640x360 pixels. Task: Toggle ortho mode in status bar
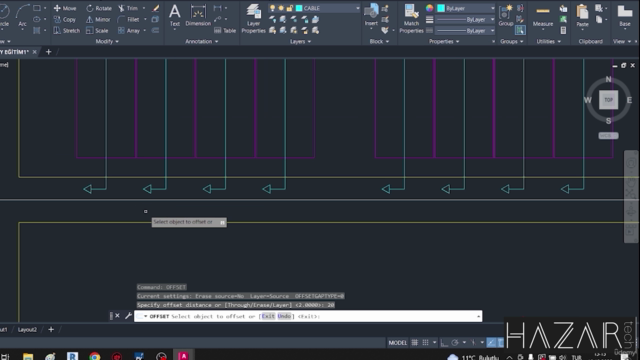pos(444,342)
